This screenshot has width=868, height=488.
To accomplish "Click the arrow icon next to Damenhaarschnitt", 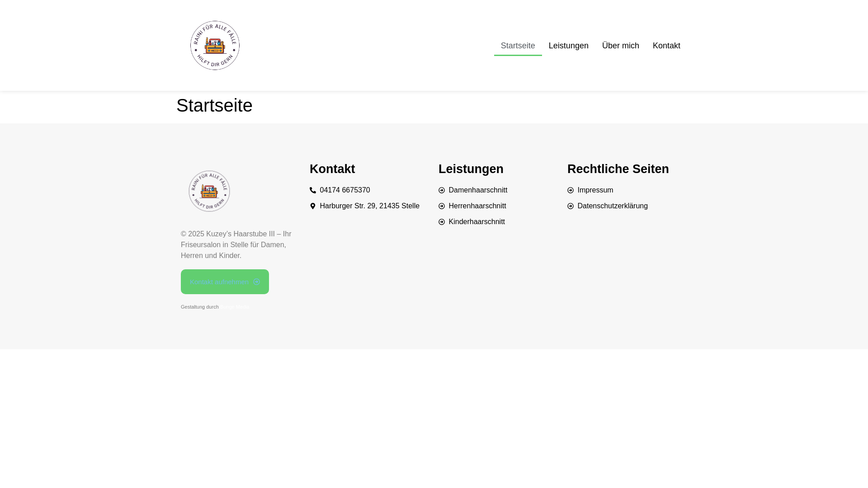I will click(442, 190).
